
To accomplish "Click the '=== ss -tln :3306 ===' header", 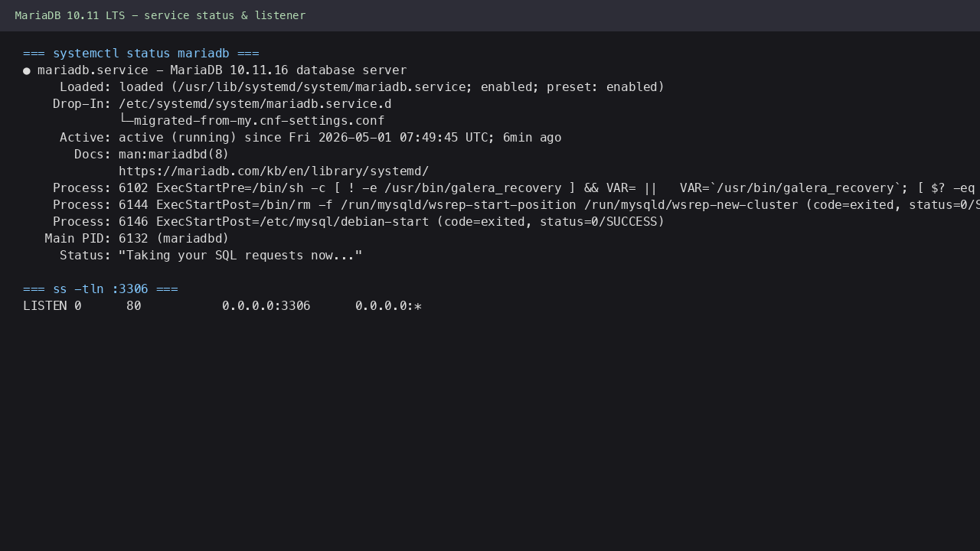I will click(x=100, y=289).
